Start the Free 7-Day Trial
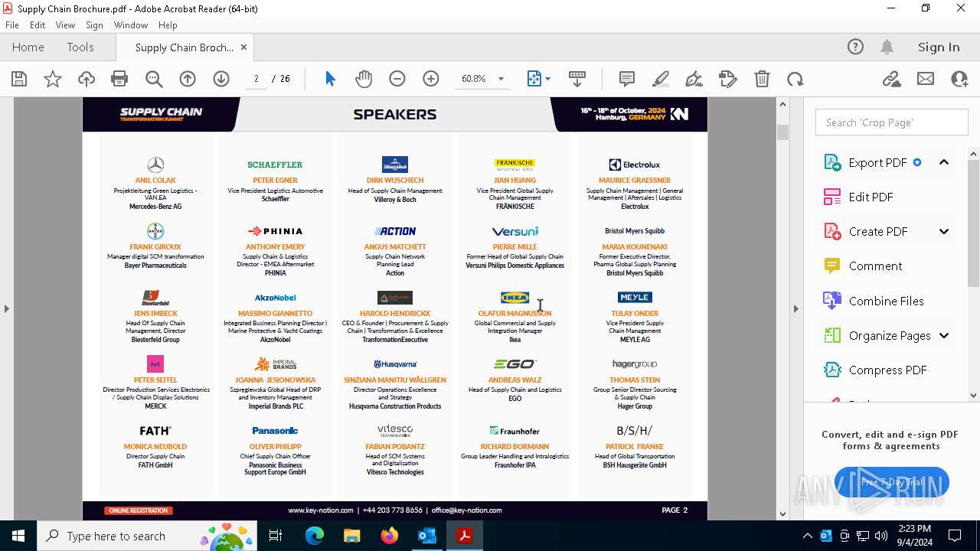This screenshot has width=980, height=551. tap(892, 482)
